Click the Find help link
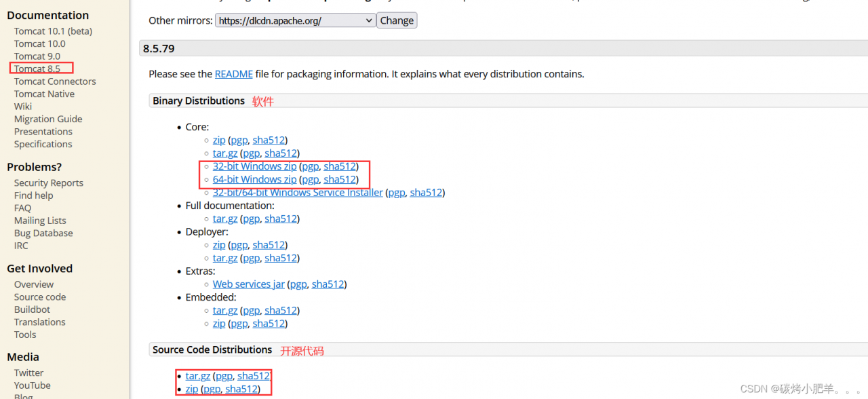 [33, 195]
